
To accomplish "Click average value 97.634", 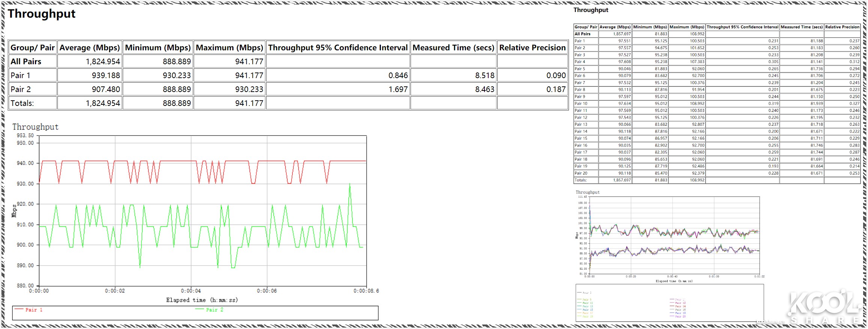I will coord(624,104).
